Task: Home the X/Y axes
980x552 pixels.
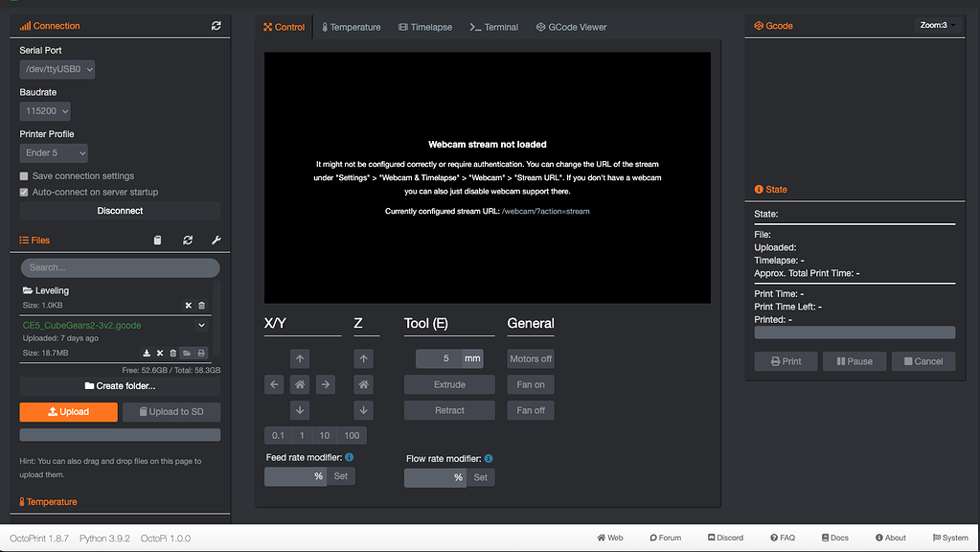Action: click(x=299, y=384)
